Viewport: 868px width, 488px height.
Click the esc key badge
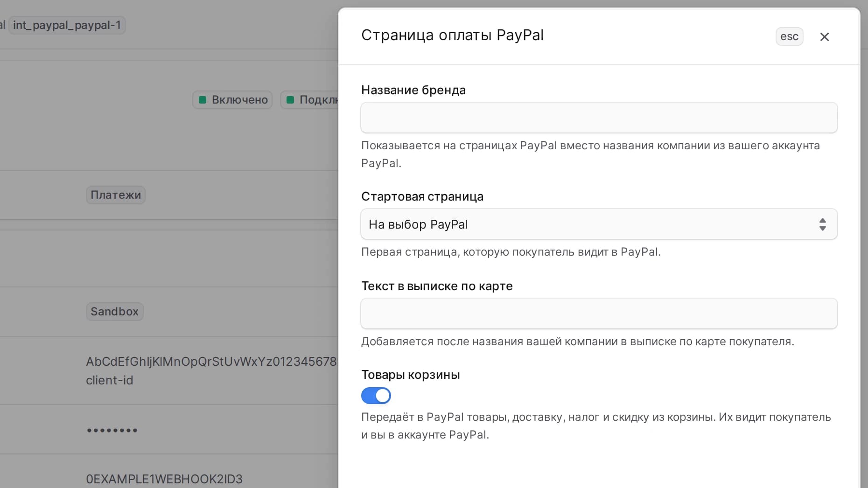tap(789, 36)
